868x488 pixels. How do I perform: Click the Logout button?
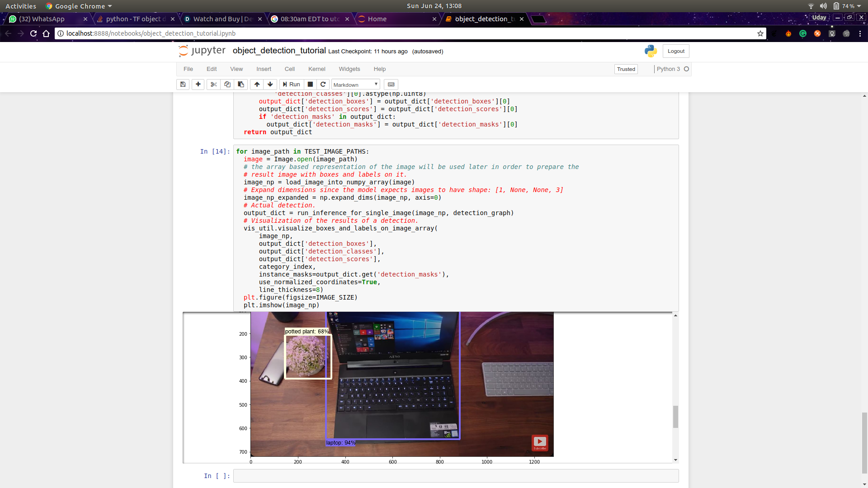coord(676,51)
